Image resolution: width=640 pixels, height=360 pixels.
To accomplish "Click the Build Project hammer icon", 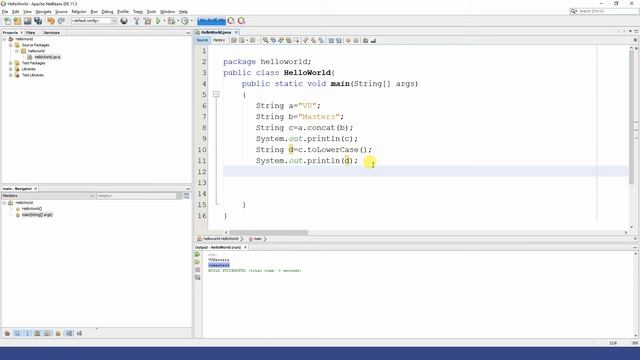I will click(136, 21).
